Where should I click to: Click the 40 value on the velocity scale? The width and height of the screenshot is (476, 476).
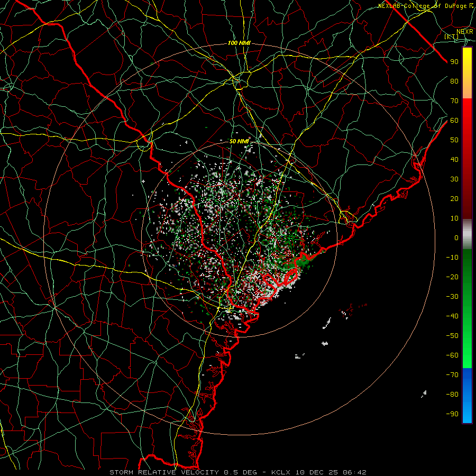click(454, 160)
